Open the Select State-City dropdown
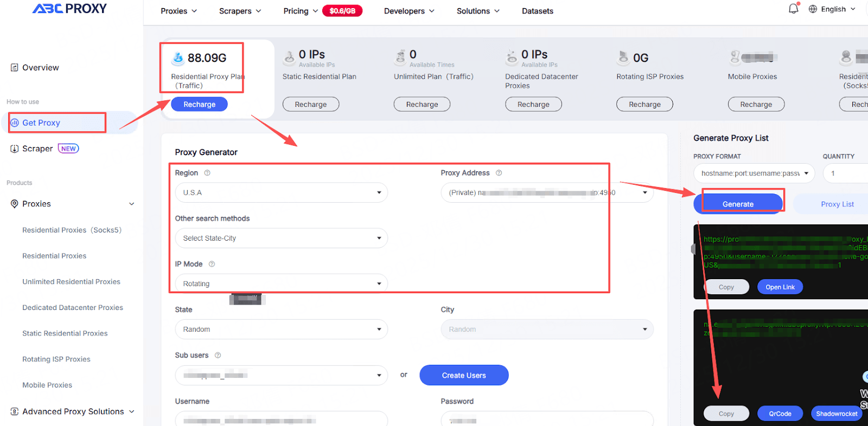 281,238
